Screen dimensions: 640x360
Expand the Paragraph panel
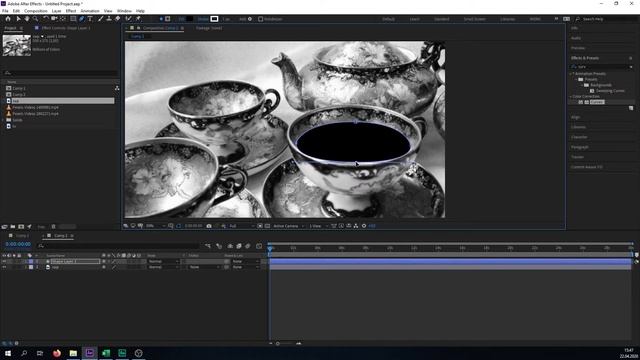click(580, 147)
